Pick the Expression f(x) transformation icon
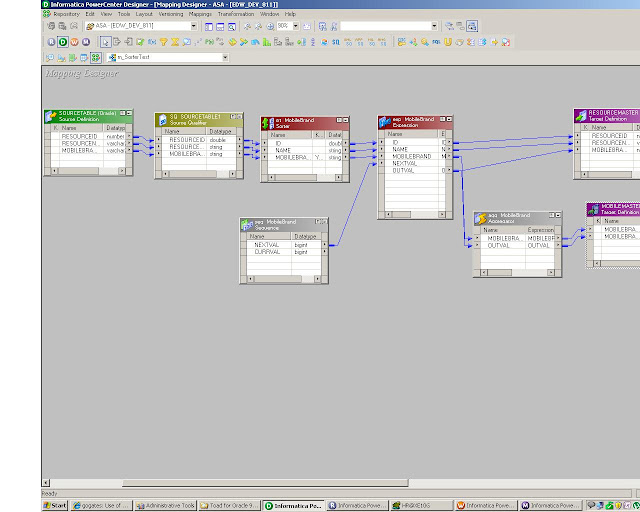The height and width of the screenshot is (512, 640). 151,42
